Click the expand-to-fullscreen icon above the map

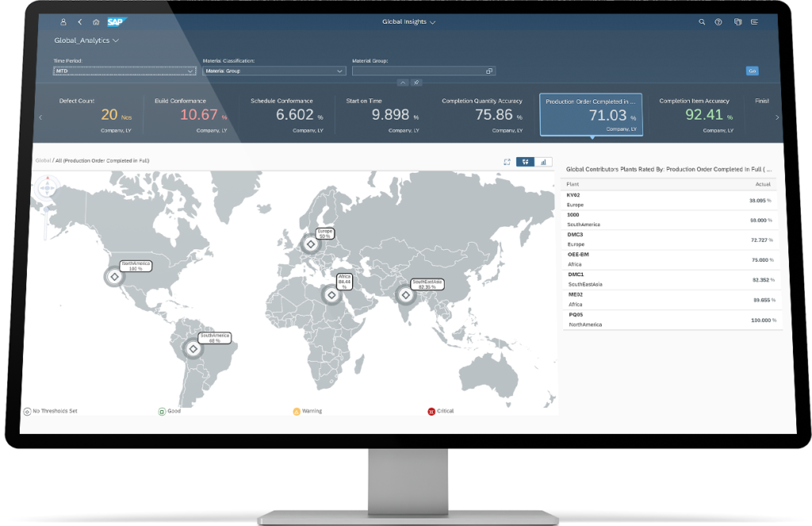pyautogui.click(x=507, y=162)
